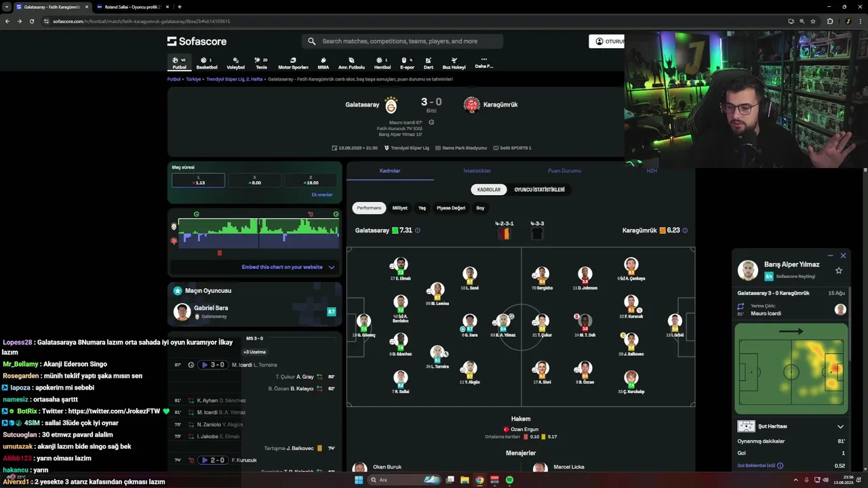Open the Hentbol sport icon
This screenshot has height=488, width=868.
click(382, 63)
